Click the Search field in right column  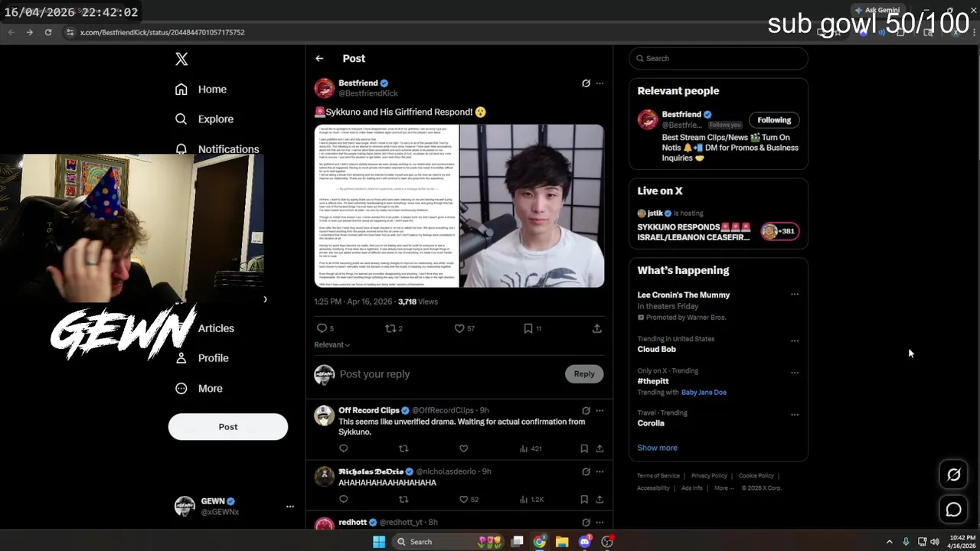coord(718,59)
